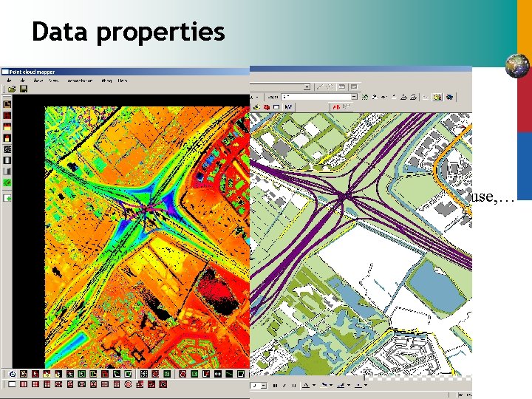Open the Edit menu in Point cloud mapper

click(x=23, y=81)
